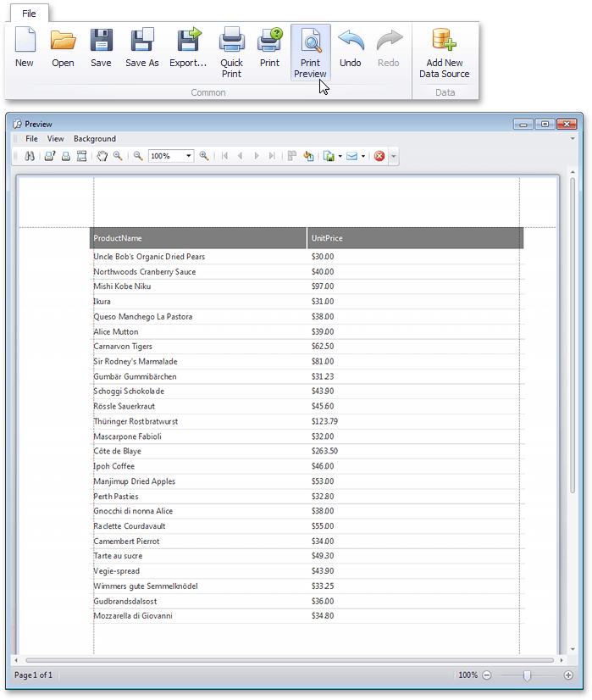The width and height of the screenshot is (592, 700).
Task: Click the Multiple Pages icon in Preview toolbar
Action: [x=292, y=156]
